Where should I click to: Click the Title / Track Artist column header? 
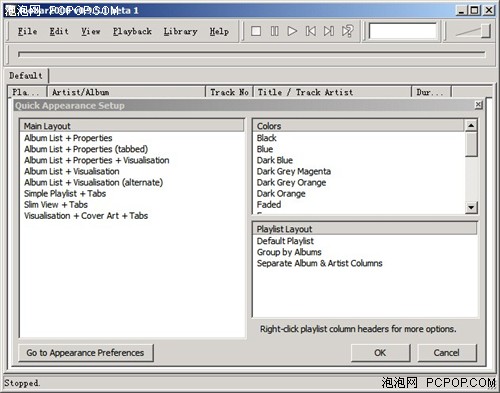coord(333,92)
